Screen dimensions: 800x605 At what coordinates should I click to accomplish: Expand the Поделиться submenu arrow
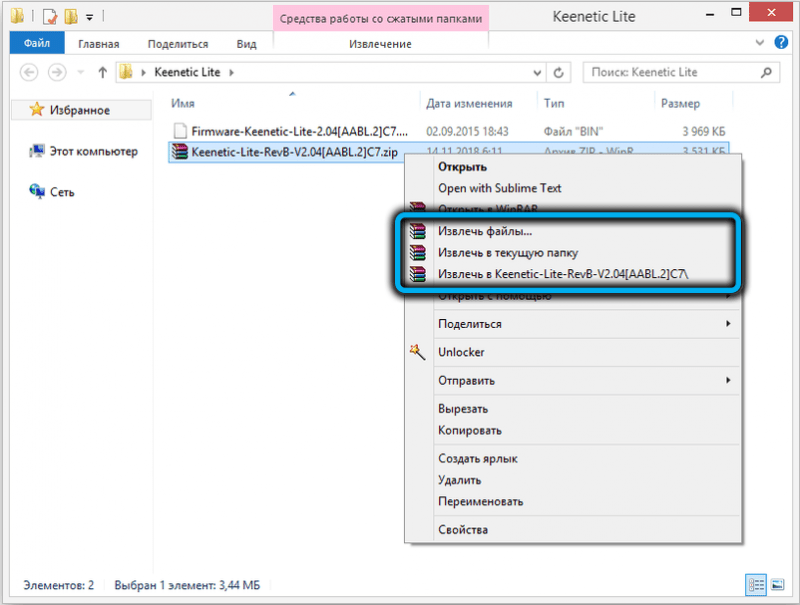pos(728,323)
